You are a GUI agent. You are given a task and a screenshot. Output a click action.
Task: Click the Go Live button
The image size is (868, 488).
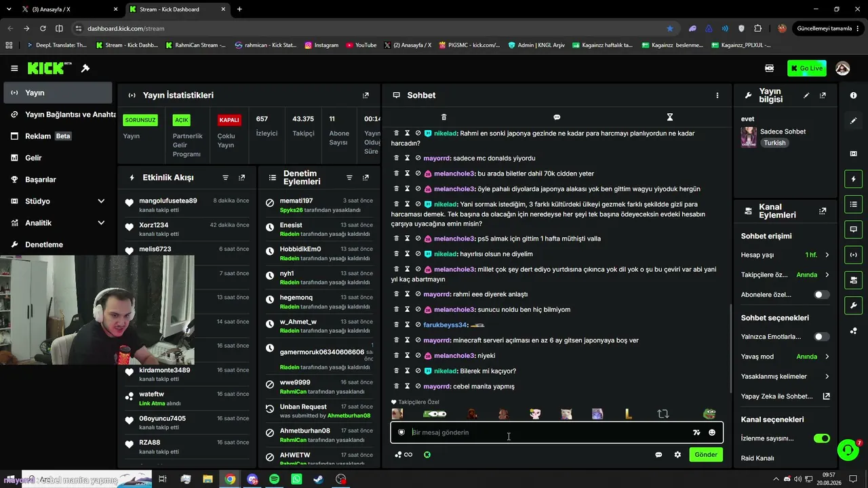point(806,68)
